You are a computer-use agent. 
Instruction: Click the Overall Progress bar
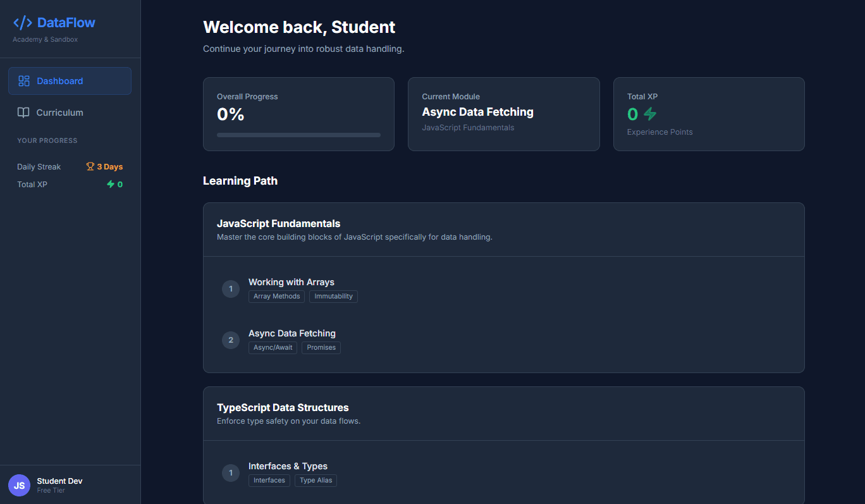[298, 135]
